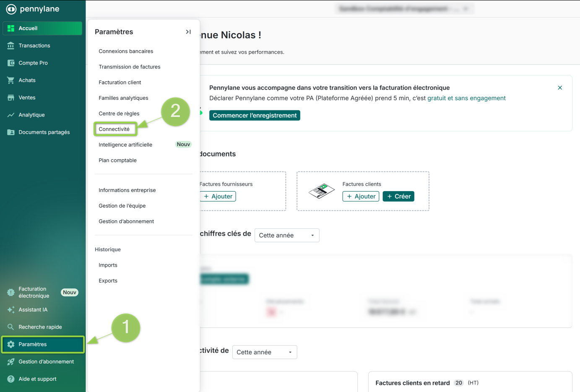The width and height of the screenshot is (580, 392).
Task: Click the Compte Pro wallet icon
Action: 11,63
